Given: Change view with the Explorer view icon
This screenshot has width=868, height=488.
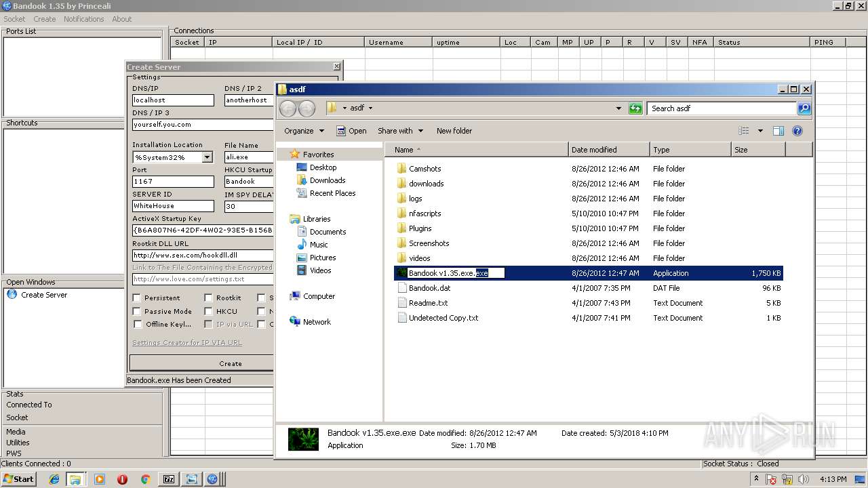Looking at the screenshot, I should [744, 131].
